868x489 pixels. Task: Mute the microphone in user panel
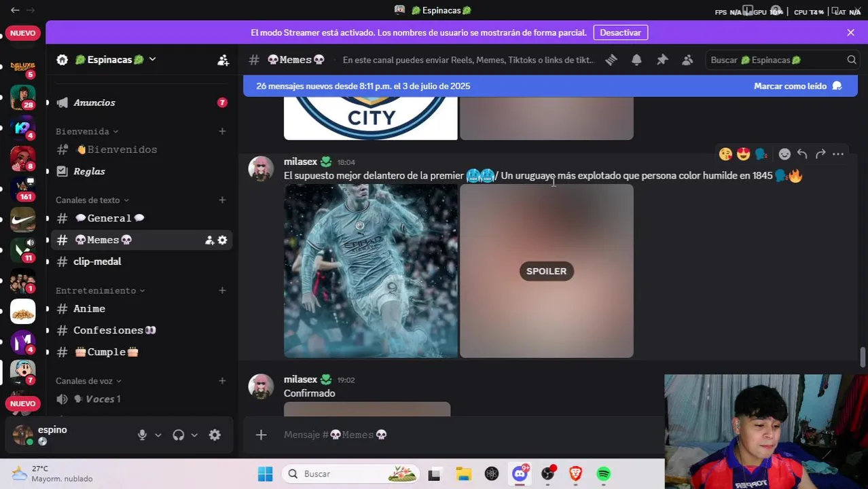pyautogui.click(x=142, y=435)
